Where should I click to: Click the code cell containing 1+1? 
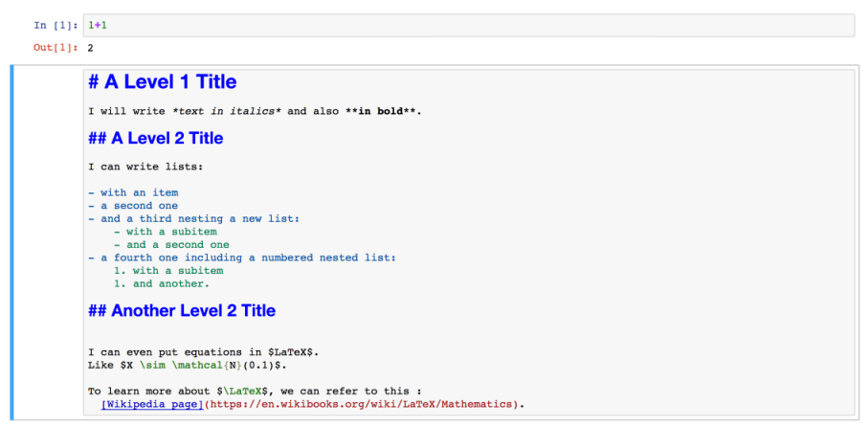[x=469, y=25]
